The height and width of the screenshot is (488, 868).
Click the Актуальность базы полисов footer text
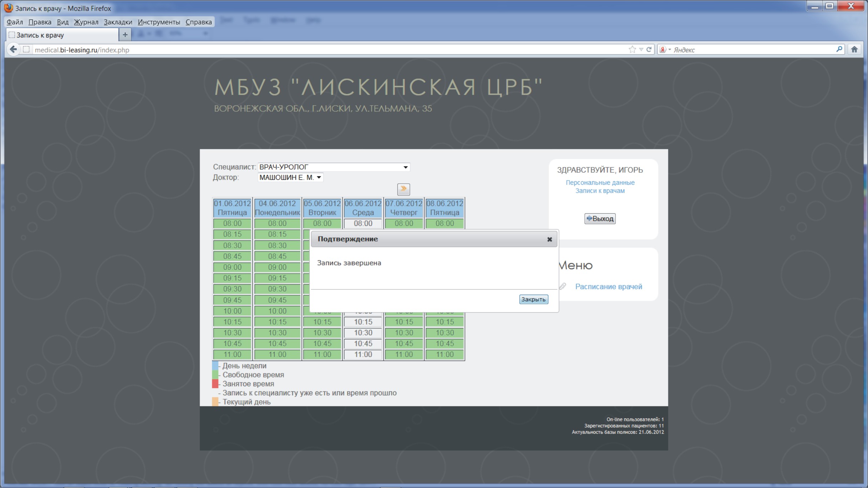[x=618, y=432]
